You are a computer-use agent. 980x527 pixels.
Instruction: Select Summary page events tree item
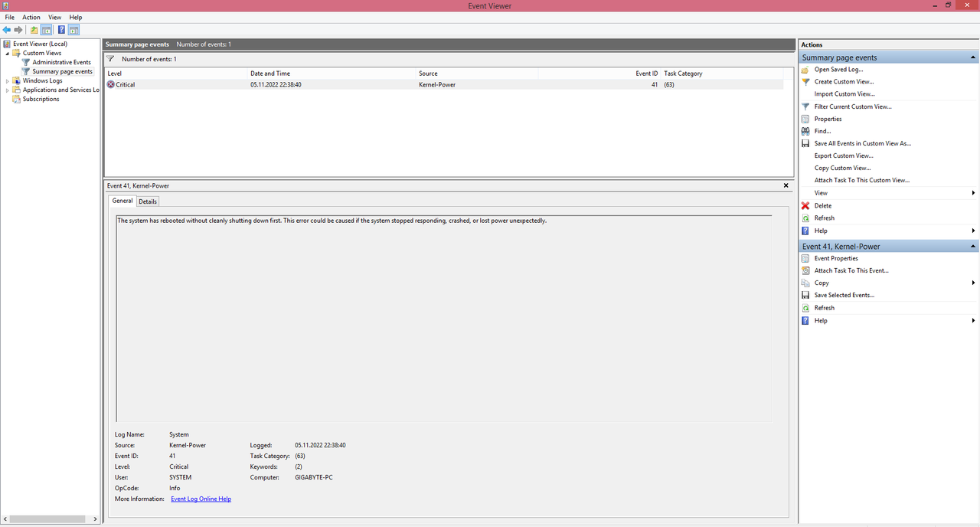pos(62,71)
